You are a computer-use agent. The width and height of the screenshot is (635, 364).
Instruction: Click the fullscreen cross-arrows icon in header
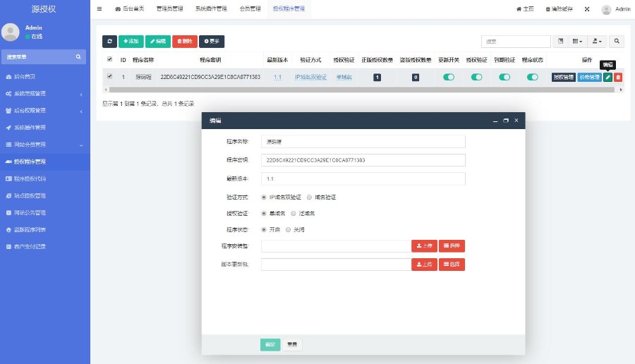coord(586,9)
